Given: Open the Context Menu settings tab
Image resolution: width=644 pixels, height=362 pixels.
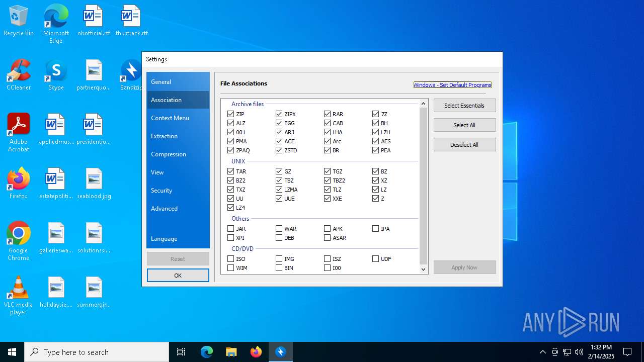Looking at the screenshot, I should (178, 118).
